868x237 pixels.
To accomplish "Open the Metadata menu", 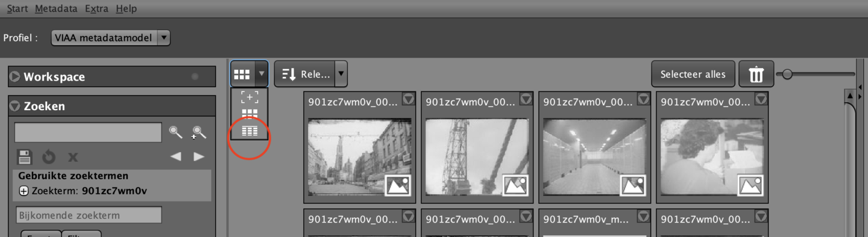I will [56, 8].
